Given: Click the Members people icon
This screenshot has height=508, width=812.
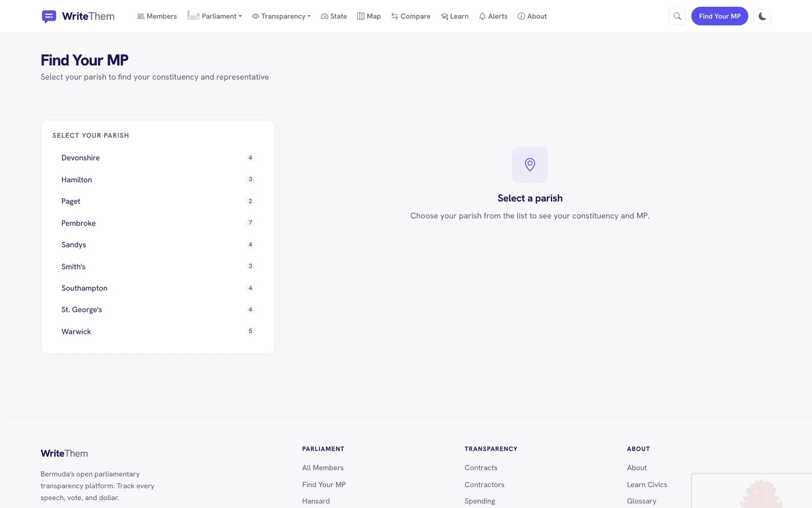Looking at the screenshot, I should [x=141, y=16].
